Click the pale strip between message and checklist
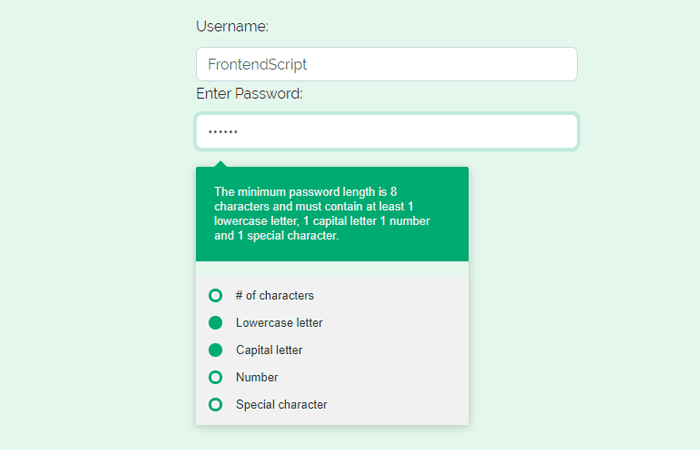 coord(332,268)
